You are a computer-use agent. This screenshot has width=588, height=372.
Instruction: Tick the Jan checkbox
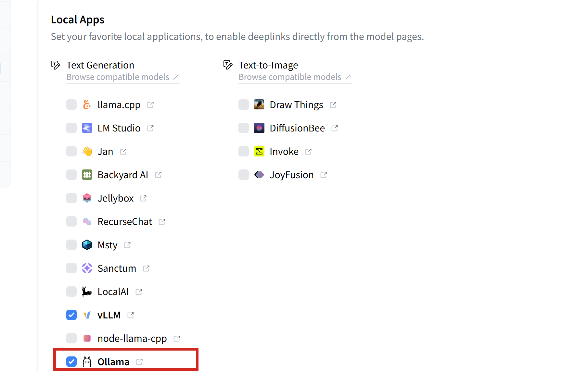click(x=71, y=152)
